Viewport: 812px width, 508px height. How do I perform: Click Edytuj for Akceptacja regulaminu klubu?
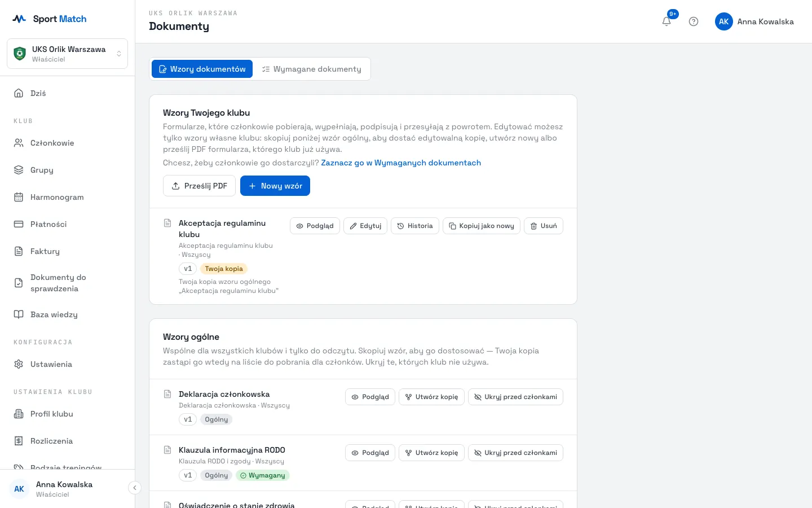click(365, 226)
